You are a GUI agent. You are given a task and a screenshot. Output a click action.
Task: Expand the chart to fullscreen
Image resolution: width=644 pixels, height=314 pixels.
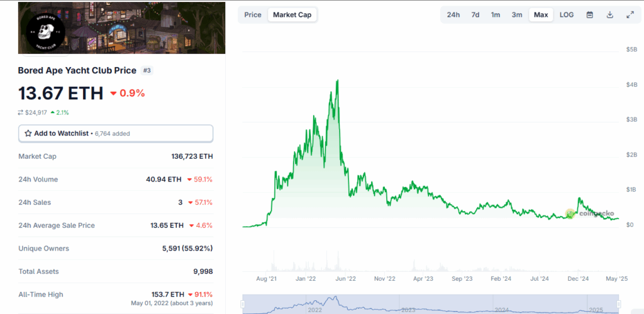click(x=630, y=14)
